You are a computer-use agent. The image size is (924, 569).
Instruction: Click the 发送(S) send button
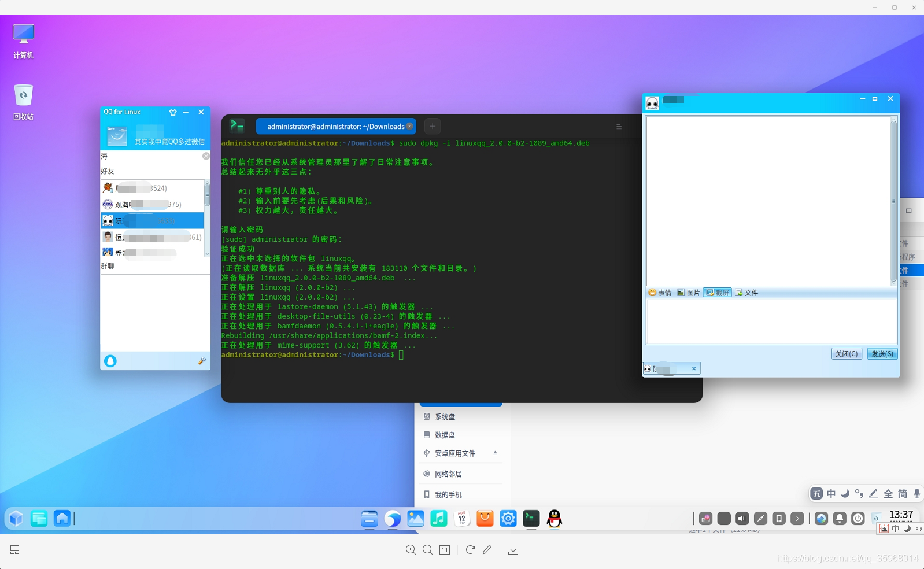tap(882, 354)
